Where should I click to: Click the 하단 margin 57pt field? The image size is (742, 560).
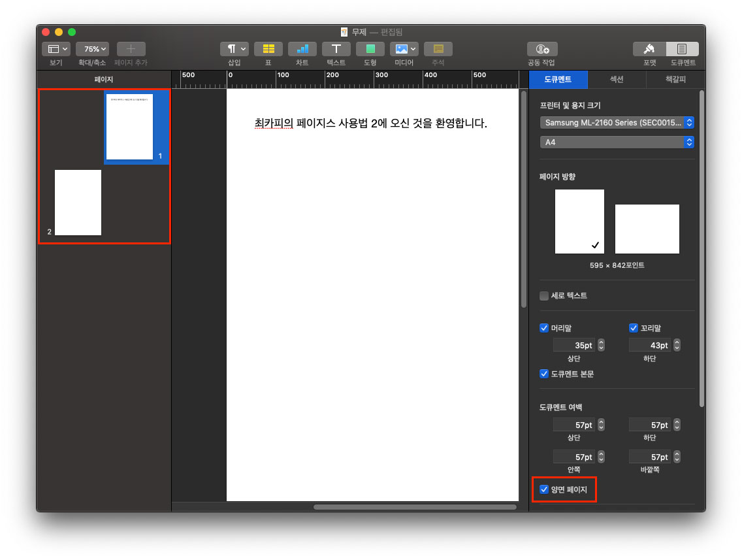coord(650,425)
